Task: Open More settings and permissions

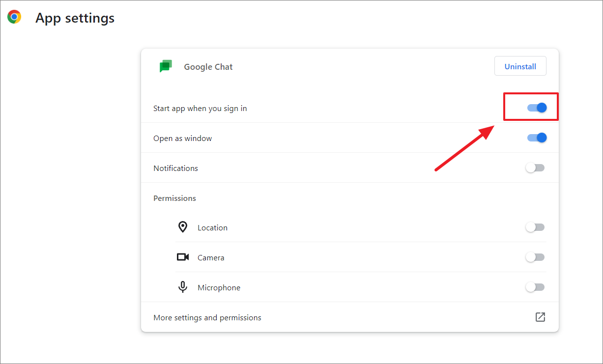Action: tap(207, 317)
